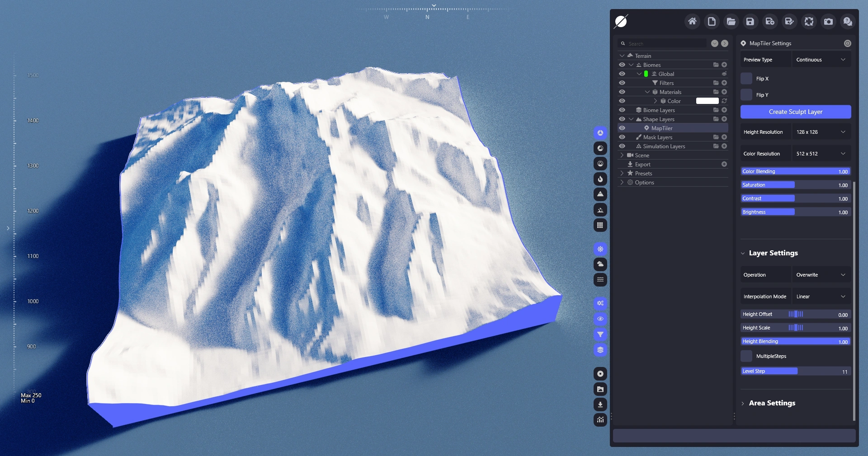Expand the Area Settings section
This screenshot has width=868, height=456.
(772, 403)
